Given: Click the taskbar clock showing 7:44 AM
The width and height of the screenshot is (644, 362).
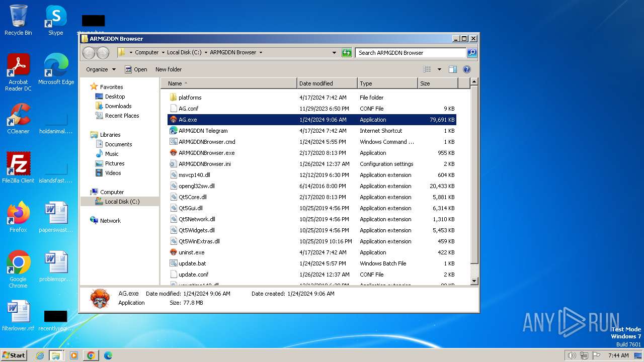Looking at the screenshot, I should click(x=618, y=355).
